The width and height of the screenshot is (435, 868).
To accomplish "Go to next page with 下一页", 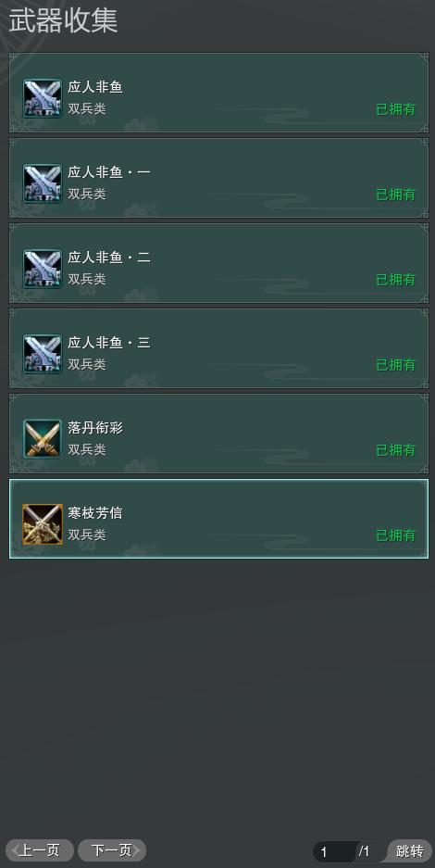I will tap(112, 850).
